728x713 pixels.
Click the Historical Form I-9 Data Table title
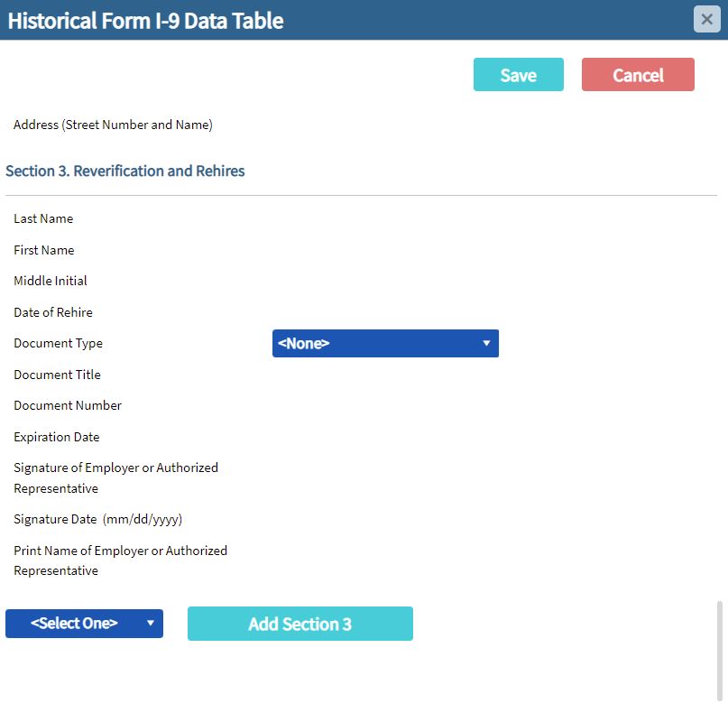point(146,21)
